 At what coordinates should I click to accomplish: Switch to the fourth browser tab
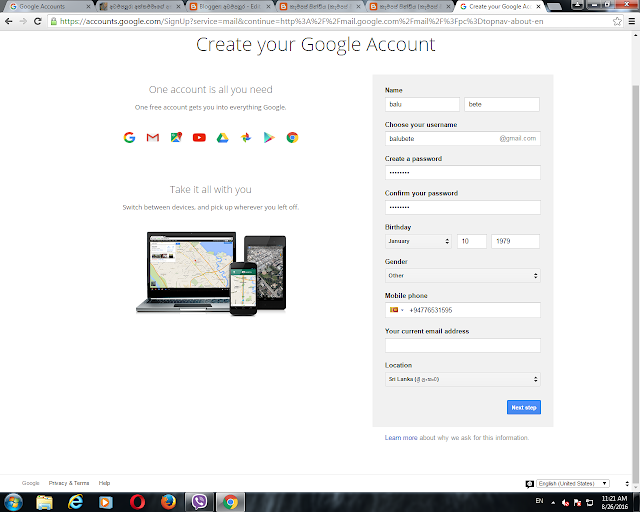(x=320, y=7)
